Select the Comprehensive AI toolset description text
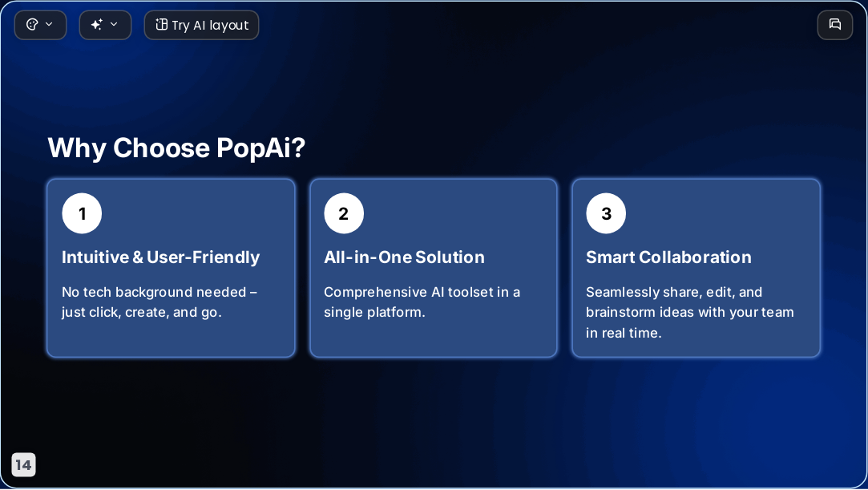The height and width of the screenshot is (490, 868). tap(422, 302)
